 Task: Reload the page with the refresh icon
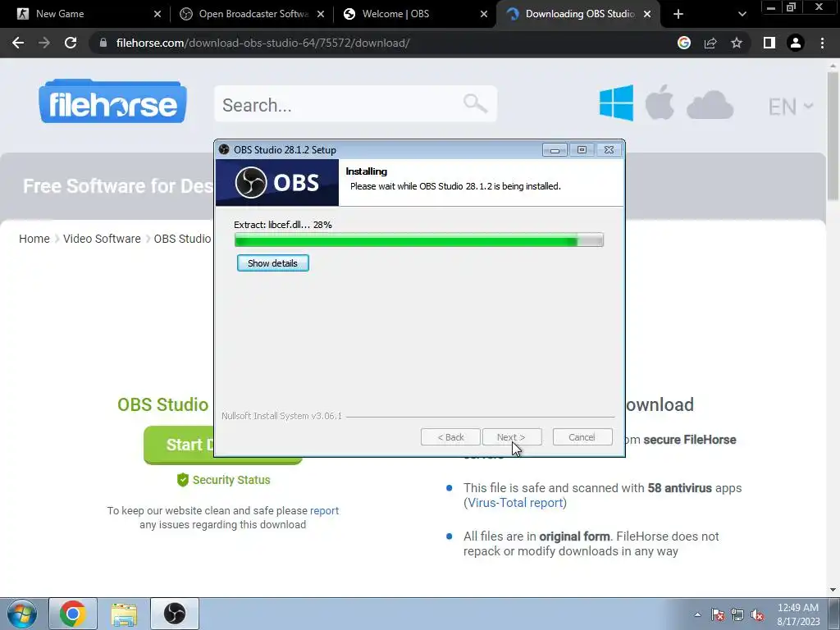(71, 43)
